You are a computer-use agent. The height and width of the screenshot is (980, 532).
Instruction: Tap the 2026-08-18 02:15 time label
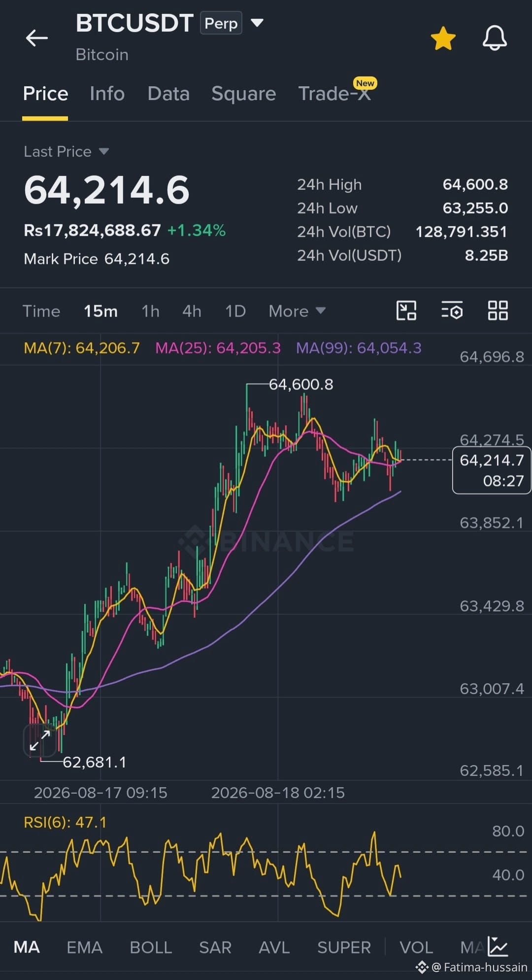[x=278, y=793]
